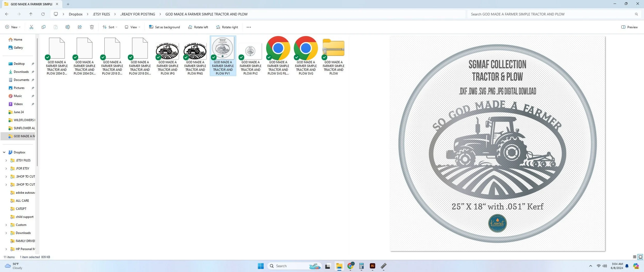Open the New dropdown menu

pyautogui.click(x=13, y=27)
